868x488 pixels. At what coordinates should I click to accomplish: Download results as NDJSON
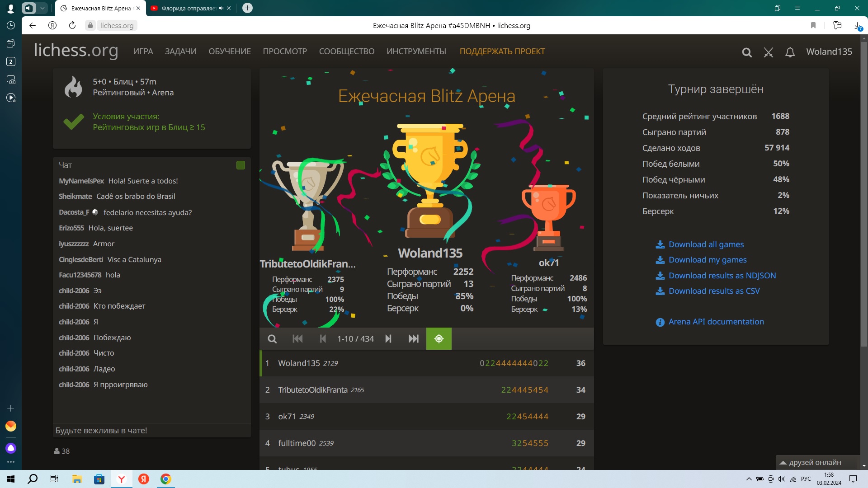(x=716, y=276)
